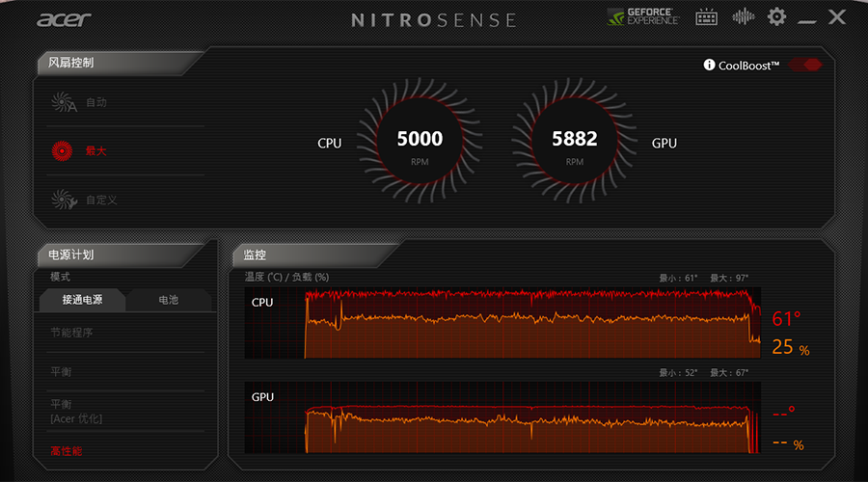Click the CPU temperature load graph
The image size is (868, 482).
click(502, 323)
